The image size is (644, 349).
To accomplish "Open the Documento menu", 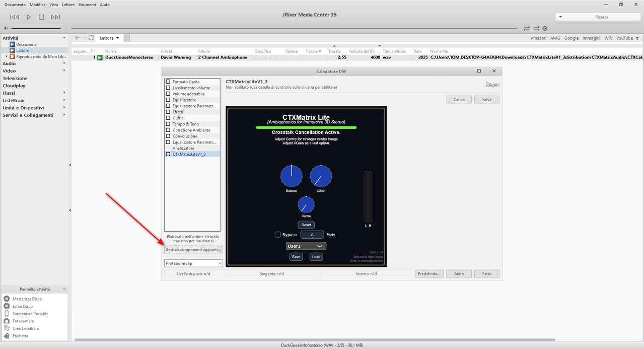I will (15, 5).
